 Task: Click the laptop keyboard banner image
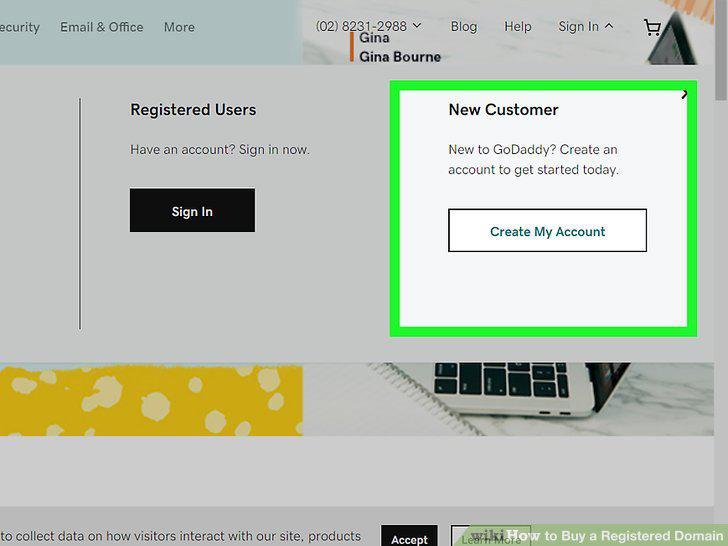click(x=508, y=399)
